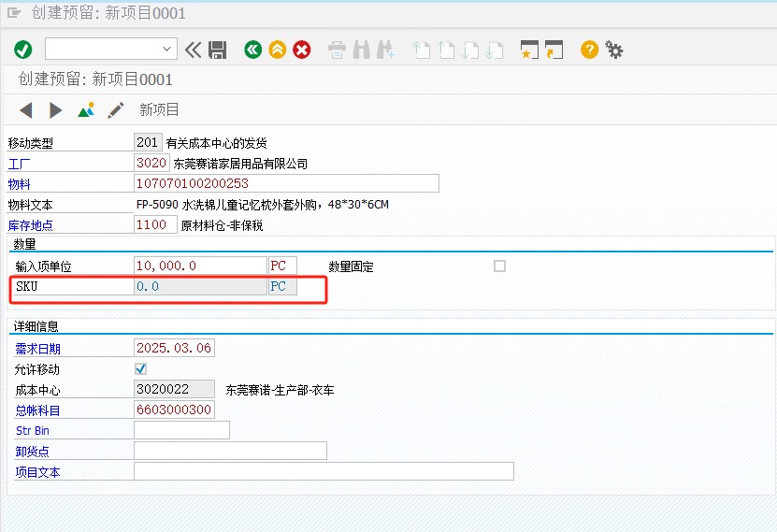Viewport: 777px width, 532px height.
Task: Expand the command field dropdown
Action: (x=167, y=50)
